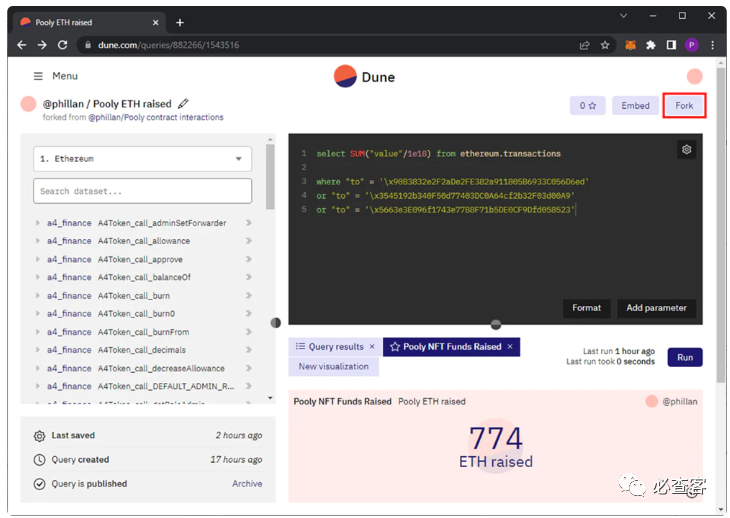Toggle browser side panel icon
The width and height of the screenshot is (730, 518).
click(671, 45)
